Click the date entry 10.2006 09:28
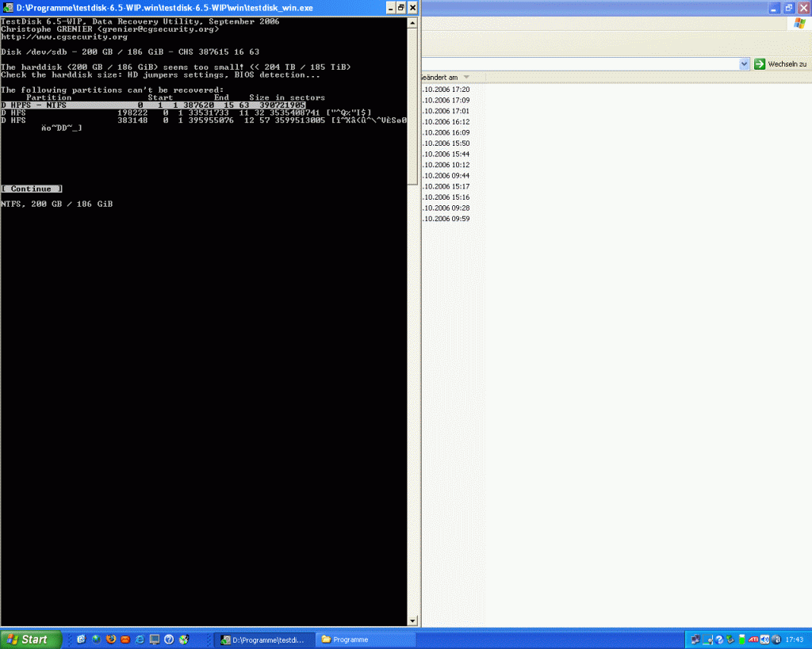This screenshot has width=812, height=649. point(446,208)
